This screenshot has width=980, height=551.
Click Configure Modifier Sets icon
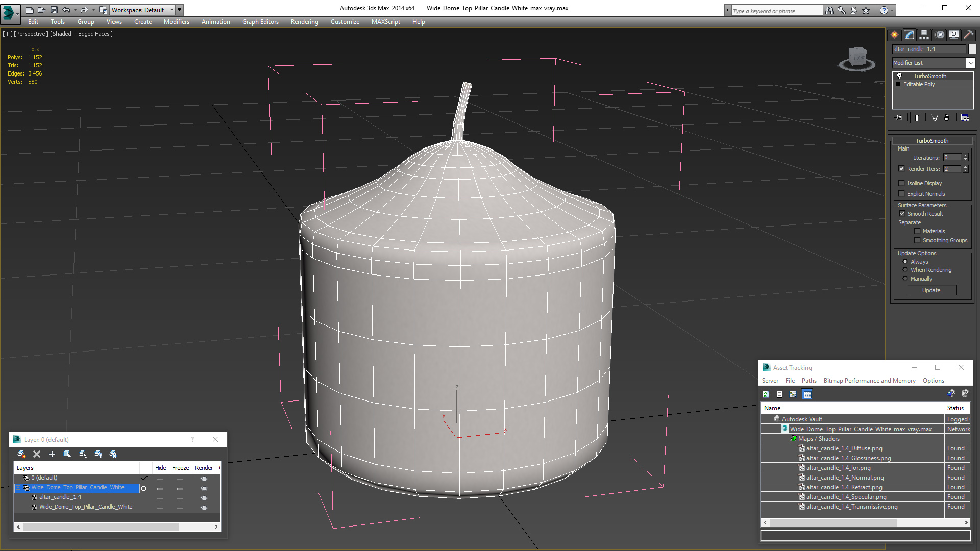point(965,118)
